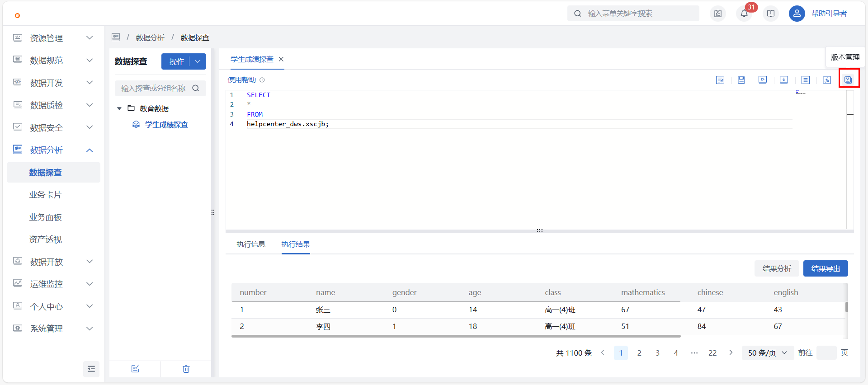
Task: Click the breadcrumb home icon
Action: [x=116, y=37]
